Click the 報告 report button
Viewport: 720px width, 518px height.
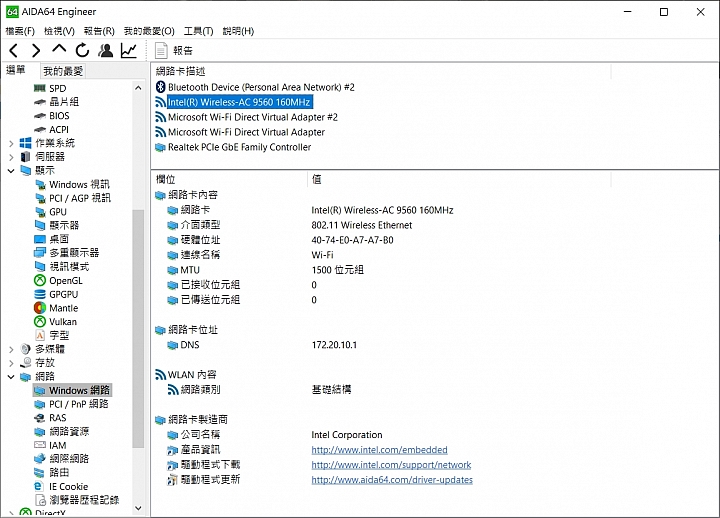click(x=174, y=51)
